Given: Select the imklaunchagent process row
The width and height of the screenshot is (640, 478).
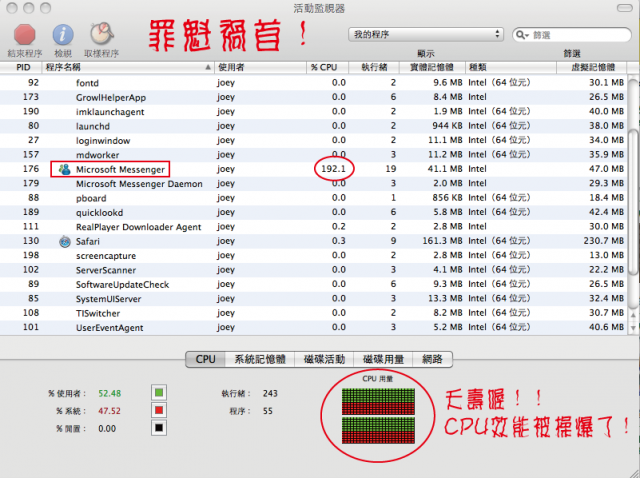Looking at the screenshot, I should coord(313,111).
